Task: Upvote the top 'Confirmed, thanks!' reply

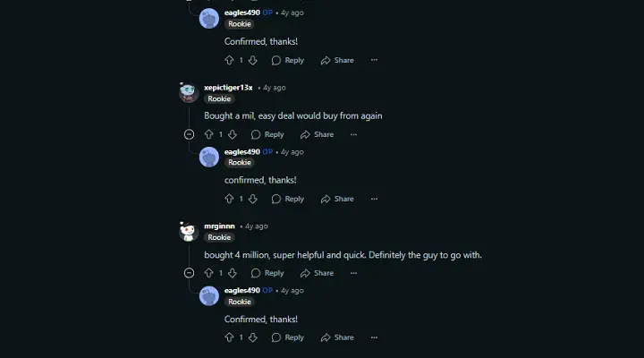Action: pos(229,61)
